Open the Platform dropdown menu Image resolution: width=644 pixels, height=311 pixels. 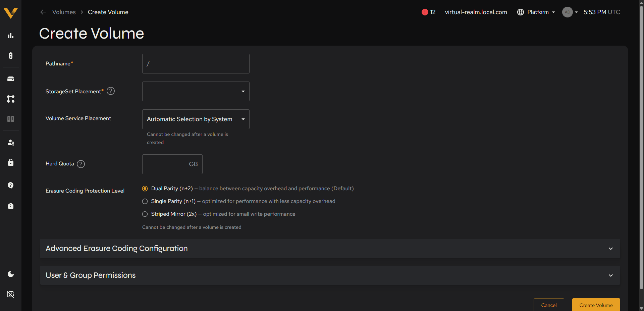point(541,12)
